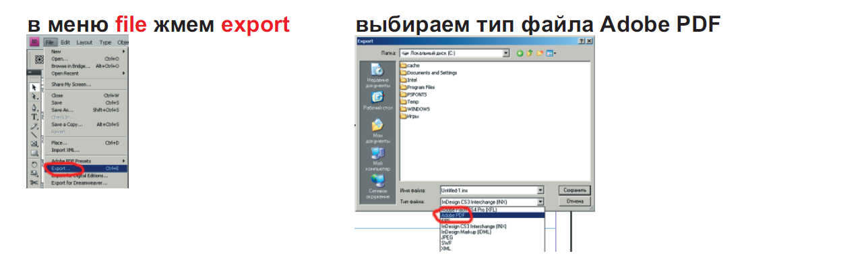Screen dimensions: 868x266
Task: Select the PSFONTS folder
Action: (x=414, y=95)
